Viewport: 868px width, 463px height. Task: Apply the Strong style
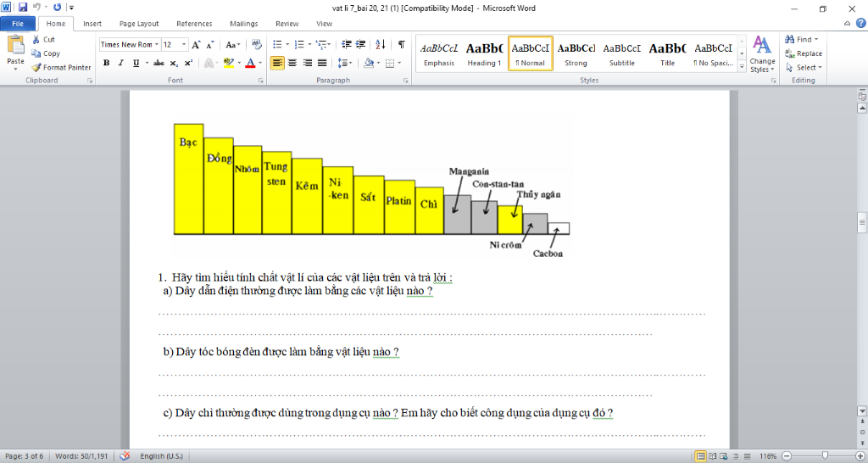tap(576, 53)
